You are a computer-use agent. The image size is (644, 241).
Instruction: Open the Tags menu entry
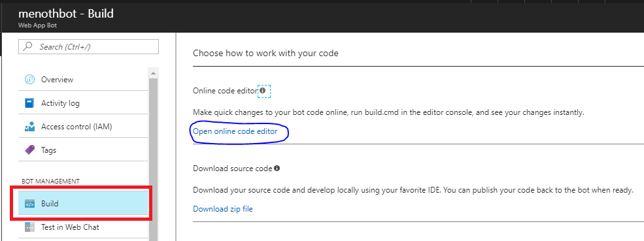pyautogui.click(x=83, y=150)
